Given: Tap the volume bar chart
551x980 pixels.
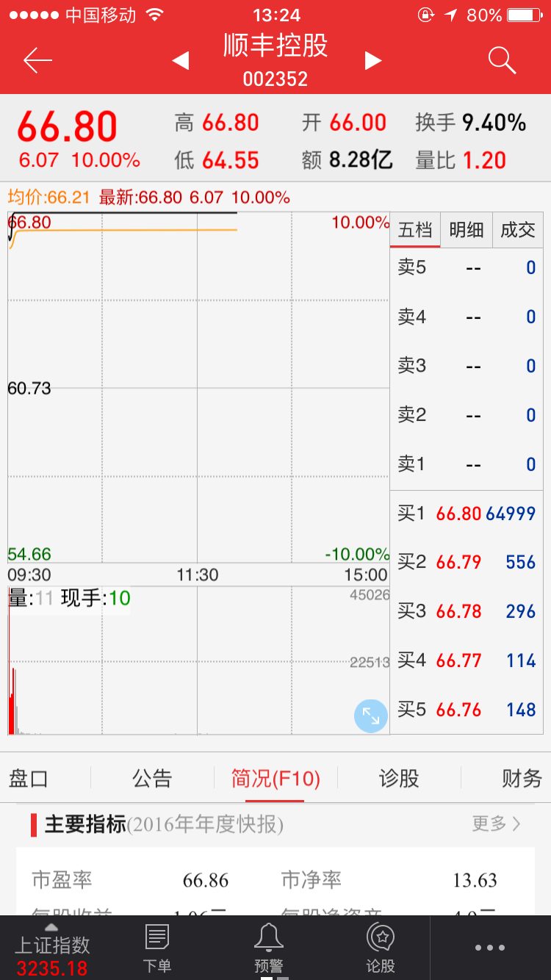Looking at the screenshot, I should [198, 660].
